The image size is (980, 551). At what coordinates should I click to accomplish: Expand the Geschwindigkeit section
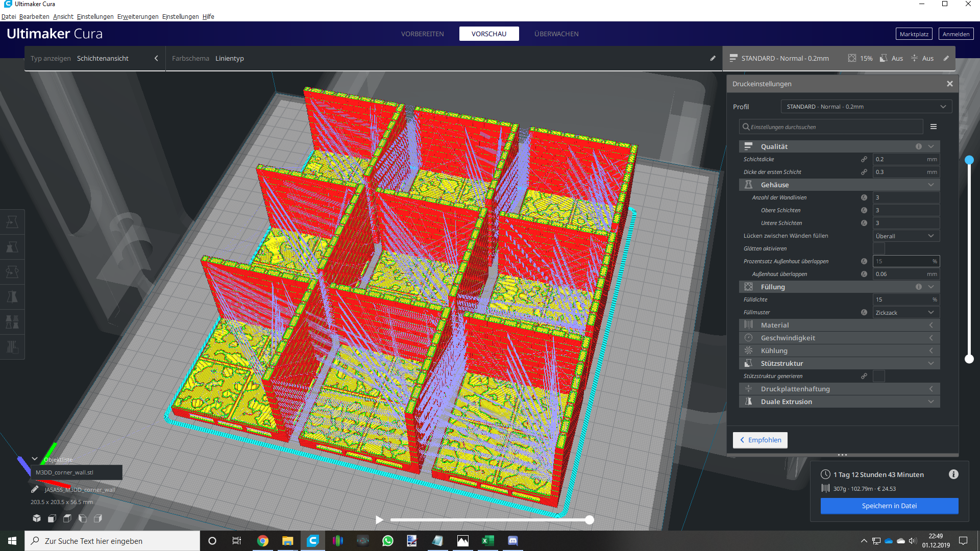839,338
